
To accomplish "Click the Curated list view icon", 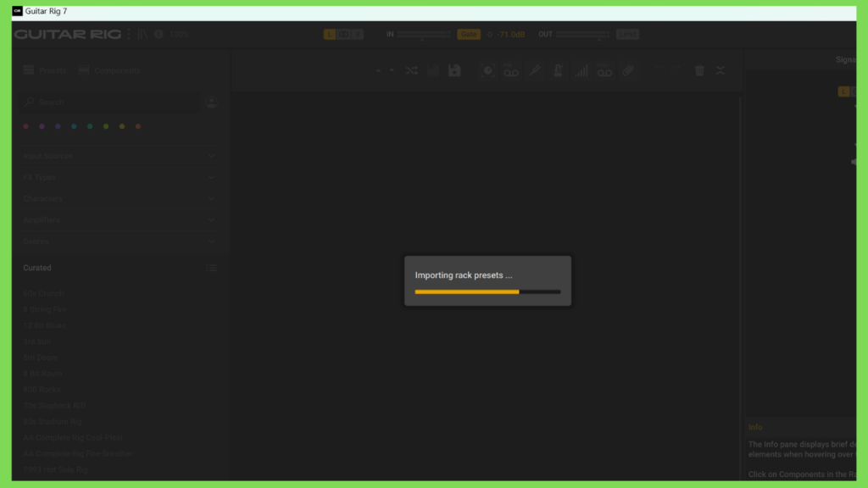I will [x=211, y=268].
